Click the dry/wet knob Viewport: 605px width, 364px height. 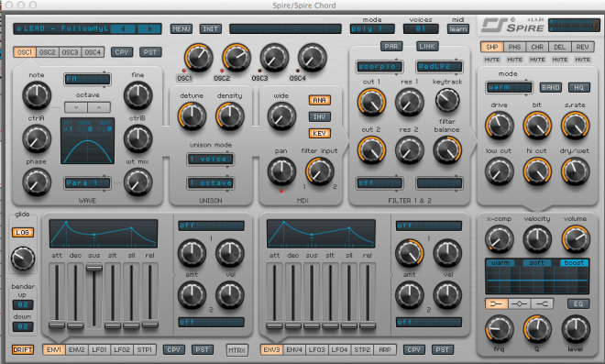[x=575, y=171]
